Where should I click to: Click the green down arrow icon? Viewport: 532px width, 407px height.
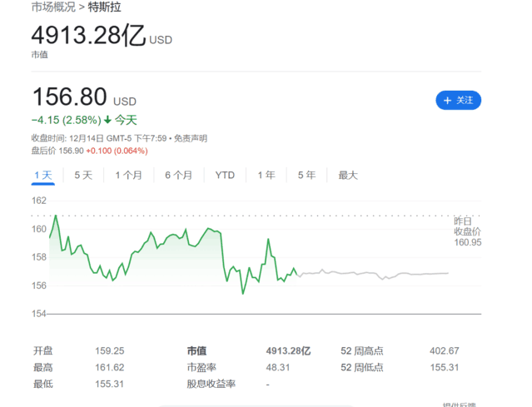pyautogui.click(x=107, y=120)
